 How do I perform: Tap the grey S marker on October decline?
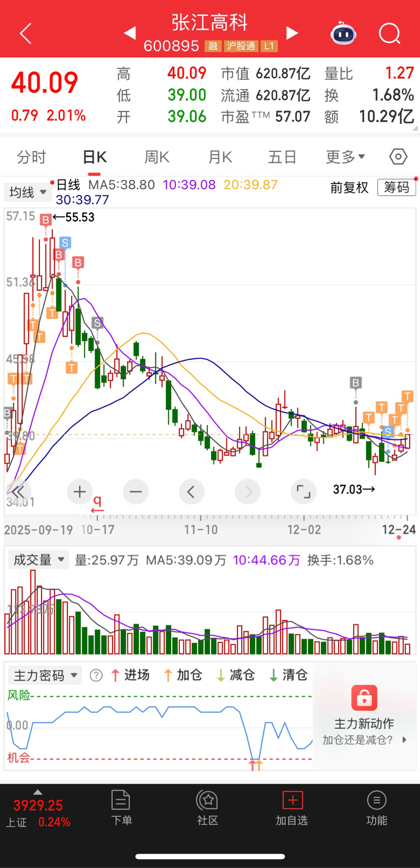[x=97, y=323]
